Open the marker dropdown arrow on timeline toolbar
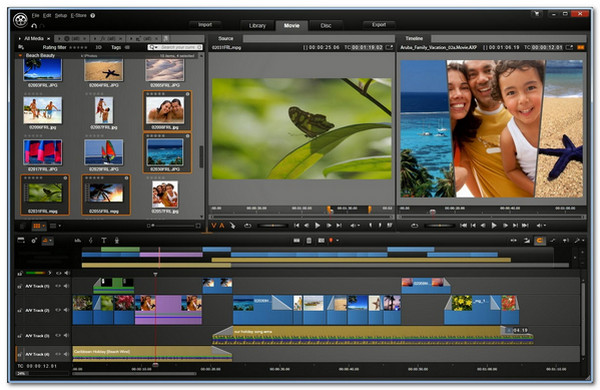This screenshot has height=390, width=600. (x=337, y=240)
